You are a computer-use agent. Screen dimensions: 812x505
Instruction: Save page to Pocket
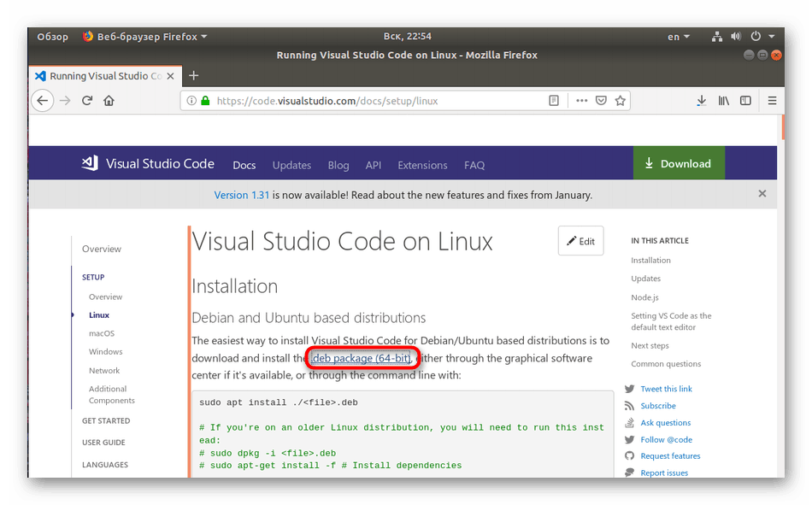[601, 101]
